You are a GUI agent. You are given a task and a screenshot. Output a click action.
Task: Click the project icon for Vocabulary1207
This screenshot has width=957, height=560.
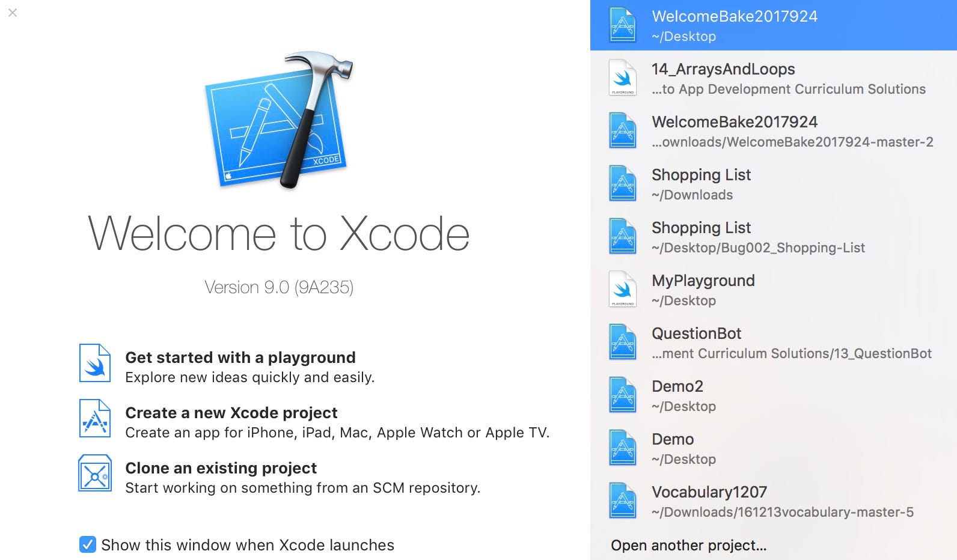click(x=623, y=501)
